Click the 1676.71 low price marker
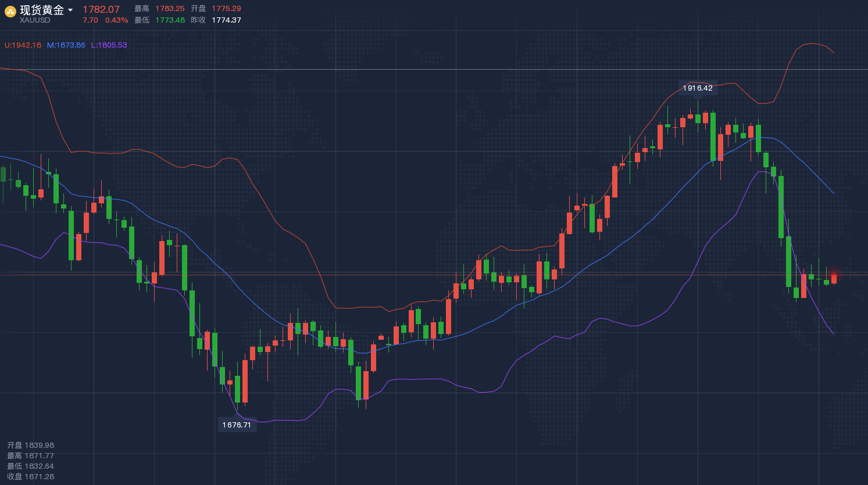The width and height of the screenshot is (868, 485). pos(237,425)
